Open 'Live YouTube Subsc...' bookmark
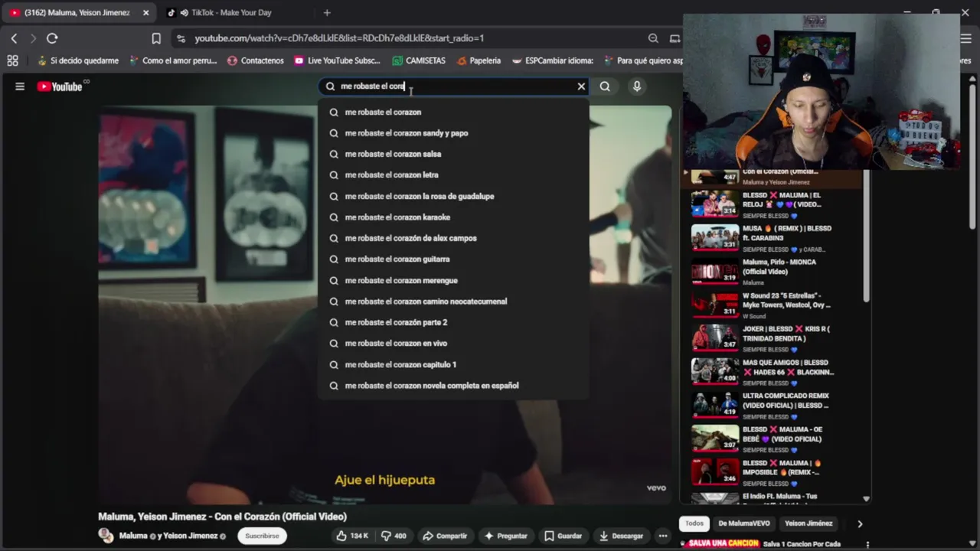 (x=337, y=60)
